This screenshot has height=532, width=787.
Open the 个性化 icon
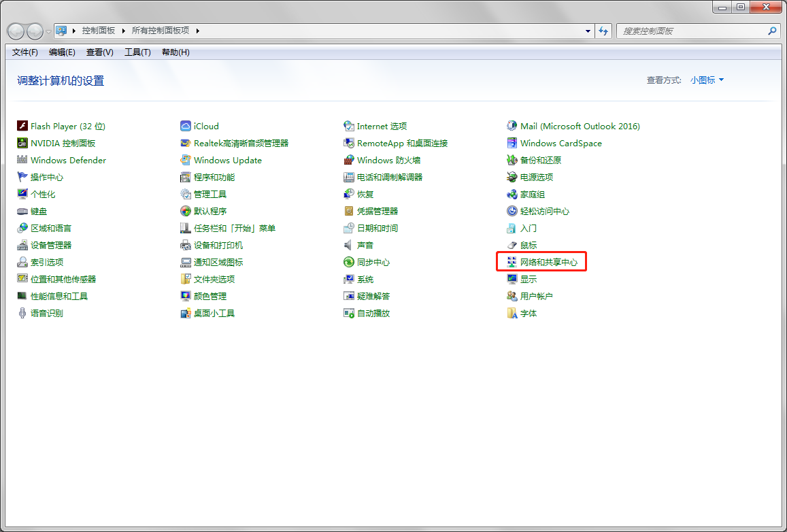point(22,195)
